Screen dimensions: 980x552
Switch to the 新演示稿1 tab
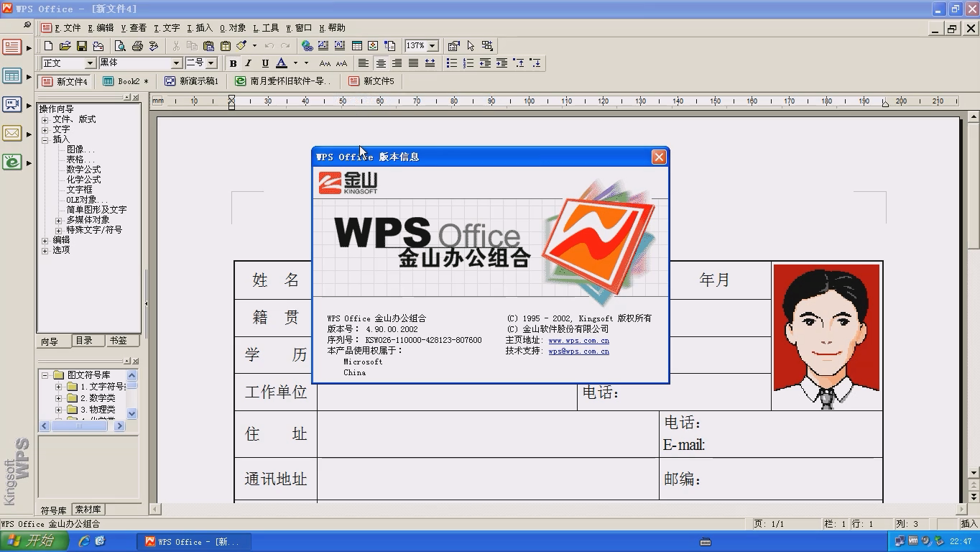tap(192, 81)
